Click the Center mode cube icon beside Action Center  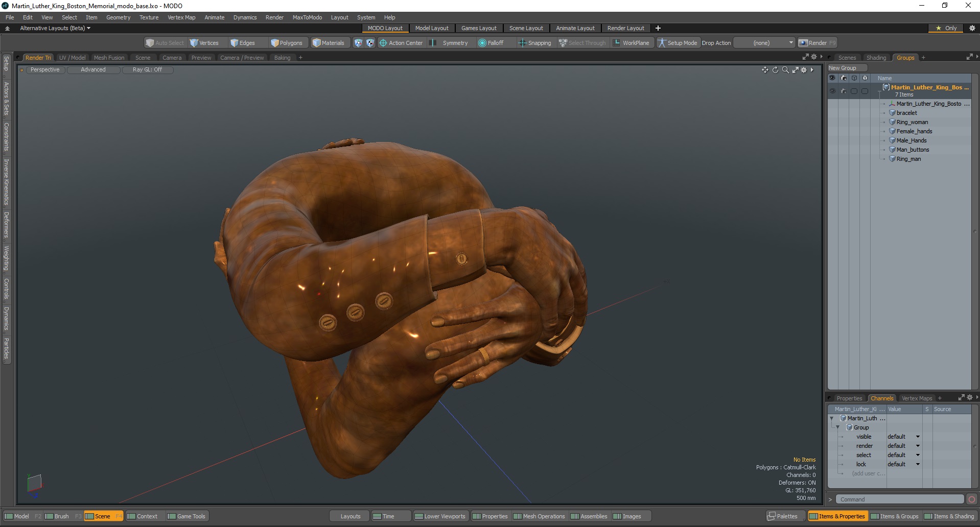(370, 43)
